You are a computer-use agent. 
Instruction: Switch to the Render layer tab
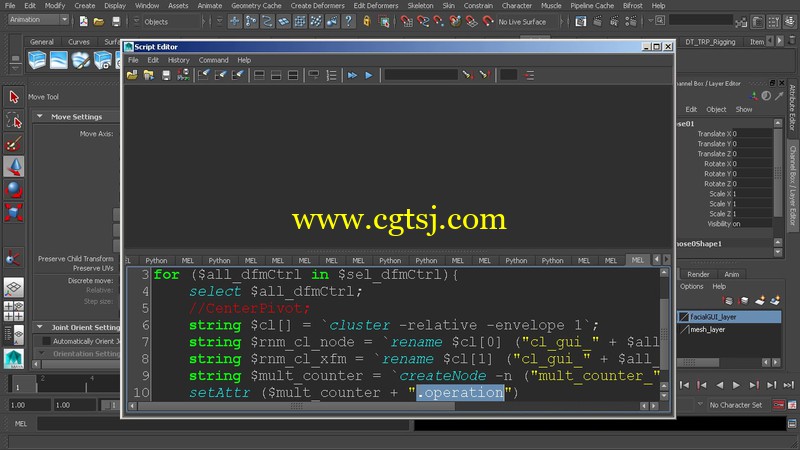click(x=698, y=274)
